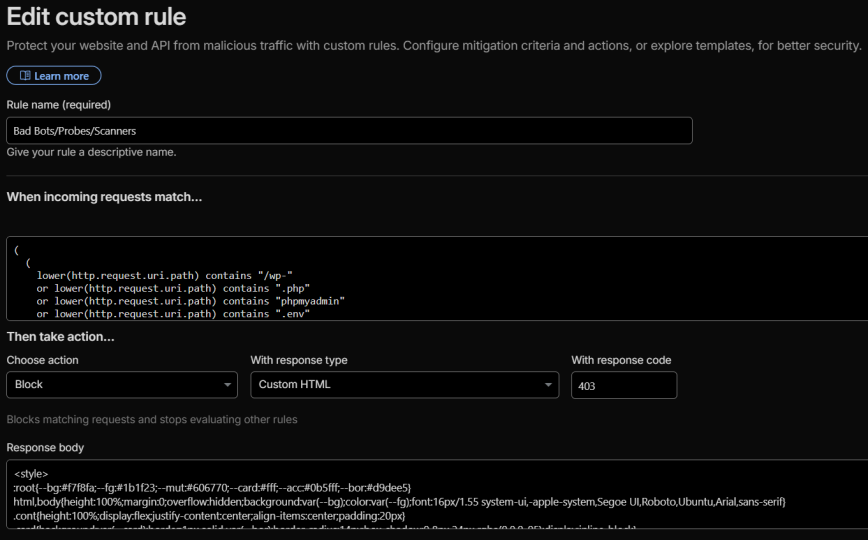
Task: Click the <style> line in Response body
Action: (31, 473)
